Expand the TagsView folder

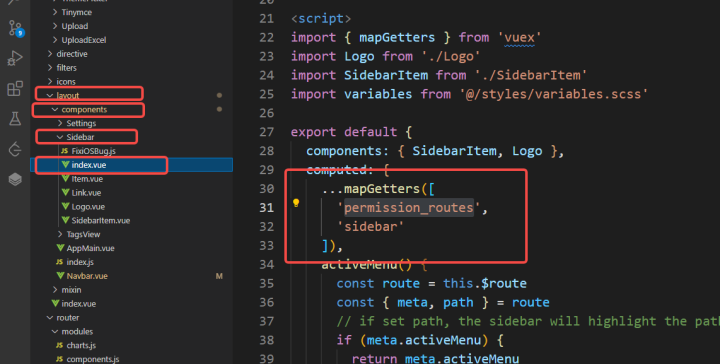pos(60,234)
